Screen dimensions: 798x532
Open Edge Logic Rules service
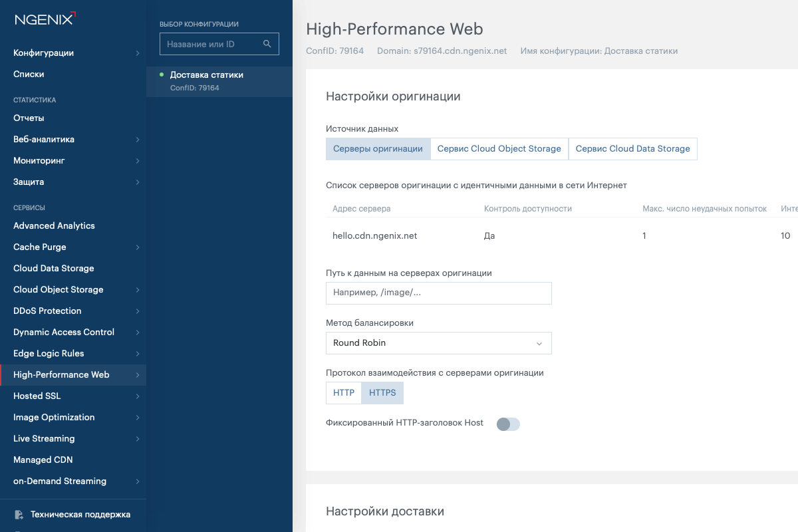click(x=73, y=354)
